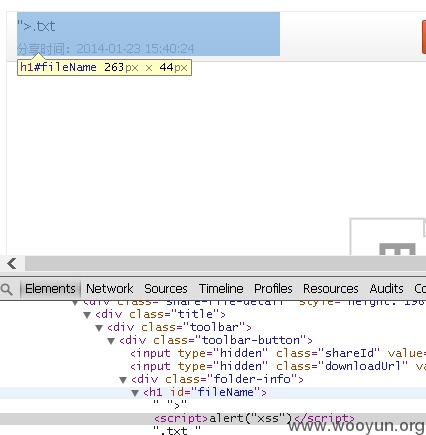
Task: Click the share time 2014-01-23 15:40:24 text
Action: tap(105, 49)
